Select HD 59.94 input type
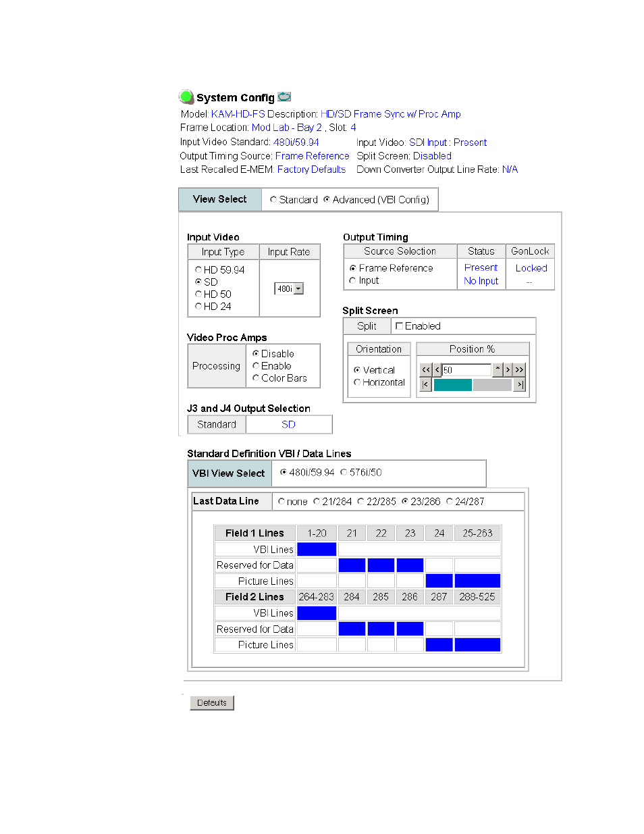The height and width of the screenshot is (834, 644). pos(198,270)
